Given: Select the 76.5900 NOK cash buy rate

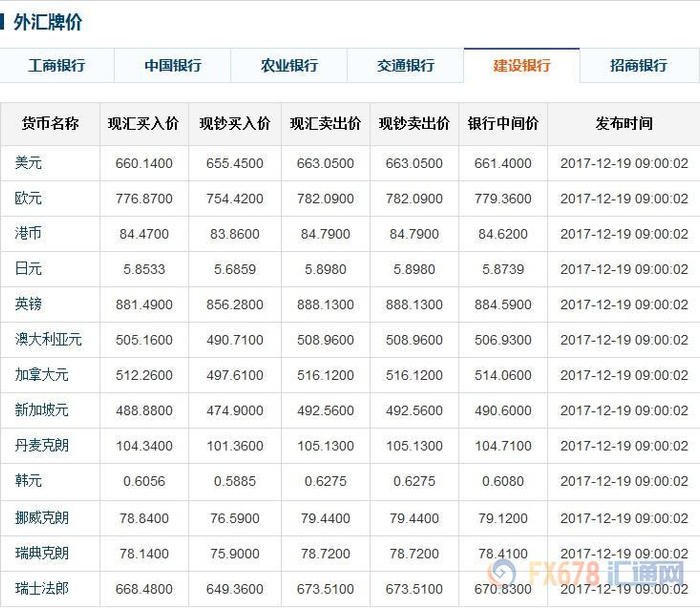Looking at the screenshot, I should tap(235, 518).
